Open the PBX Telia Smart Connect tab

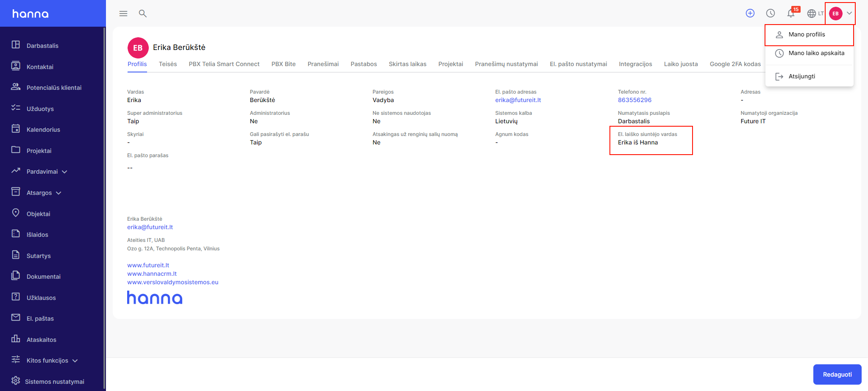[x=224, y=64]
